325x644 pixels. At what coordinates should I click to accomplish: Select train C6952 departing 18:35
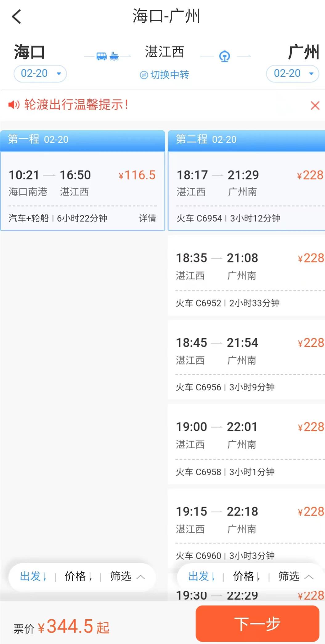pyautogui.click(x=246, y=275)
